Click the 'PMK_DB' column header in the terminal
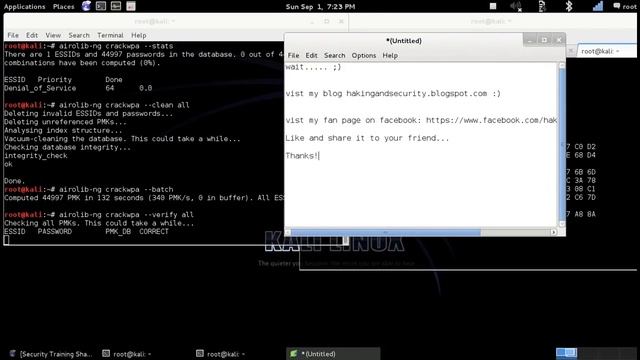 point(118,232)
